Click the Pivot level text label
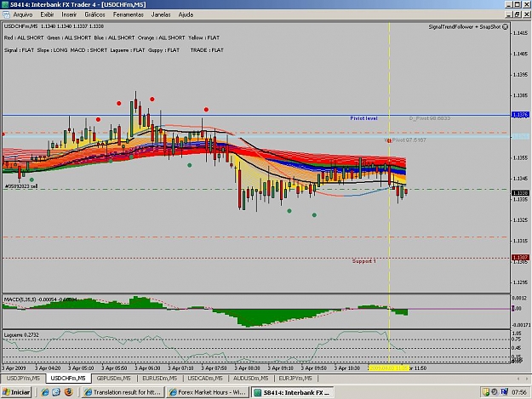The width and height of the screenshot is (532, 399). 363,118
